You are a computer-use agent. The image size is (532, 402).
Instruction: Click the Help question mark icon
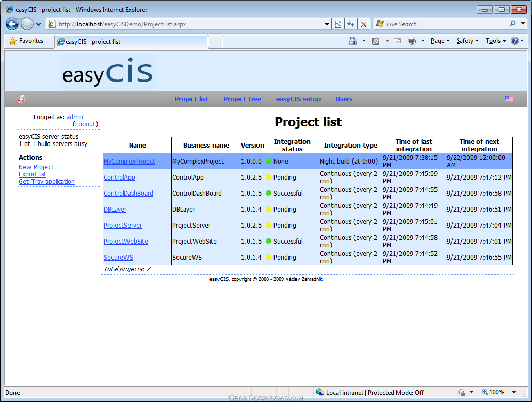tap(514, 41)
